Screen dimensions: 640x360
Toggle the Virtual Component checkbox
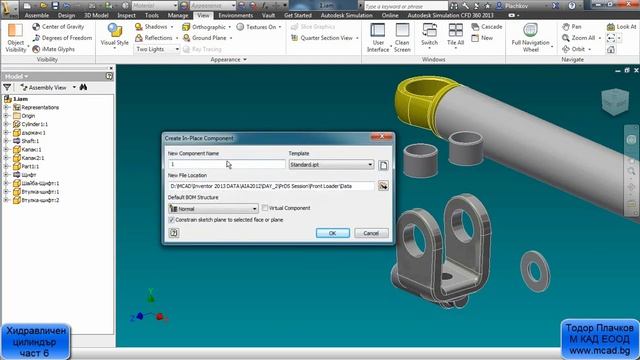265,208
